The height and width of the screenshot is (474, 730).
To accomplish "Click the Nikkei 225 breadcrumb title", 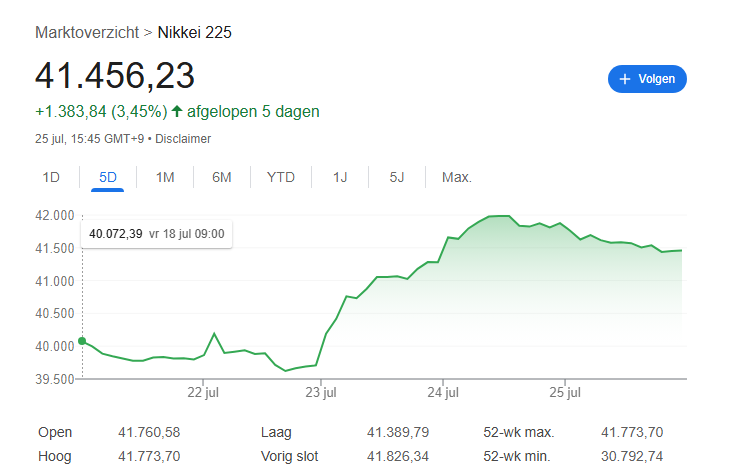I will [195, 32].
